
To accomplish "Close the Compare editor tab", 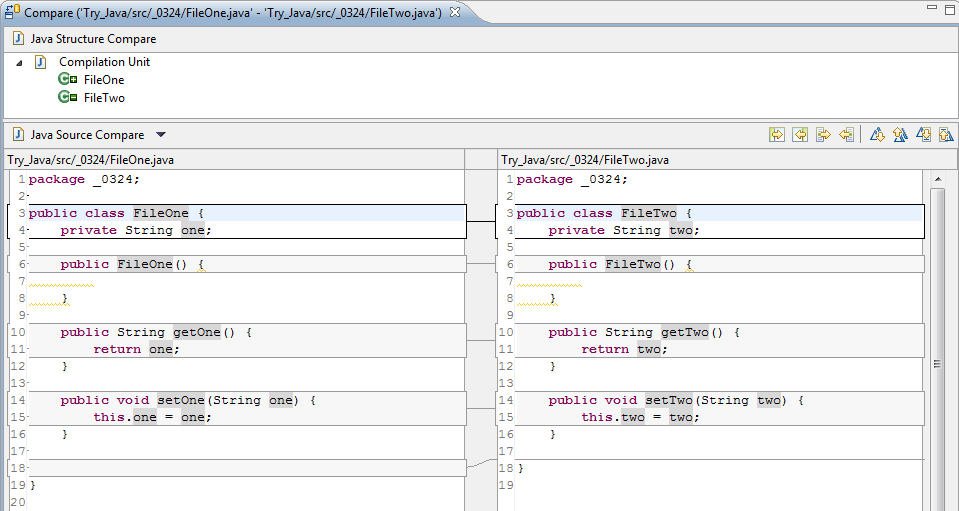I will click(455, 12).
